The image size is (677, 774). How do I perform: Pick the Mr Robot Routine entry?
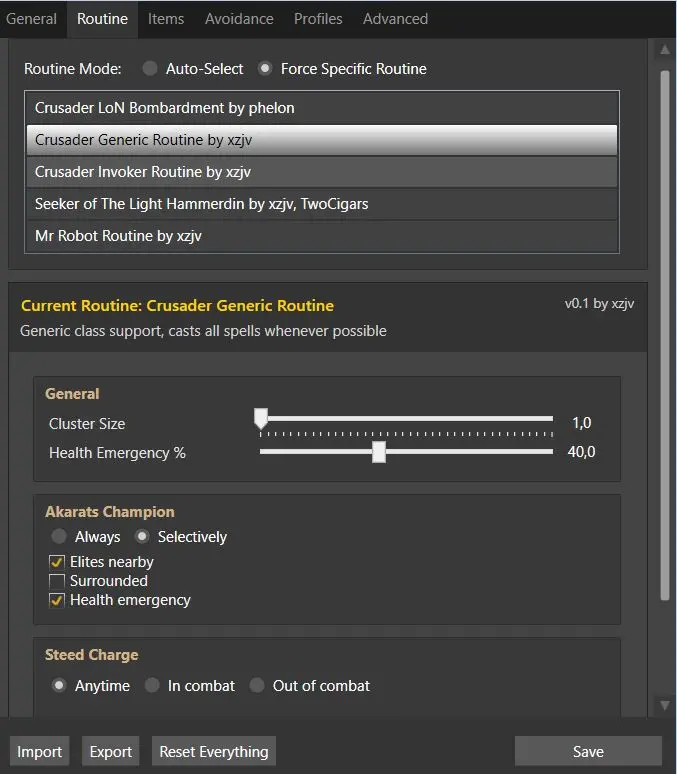(x=321, y=236)
